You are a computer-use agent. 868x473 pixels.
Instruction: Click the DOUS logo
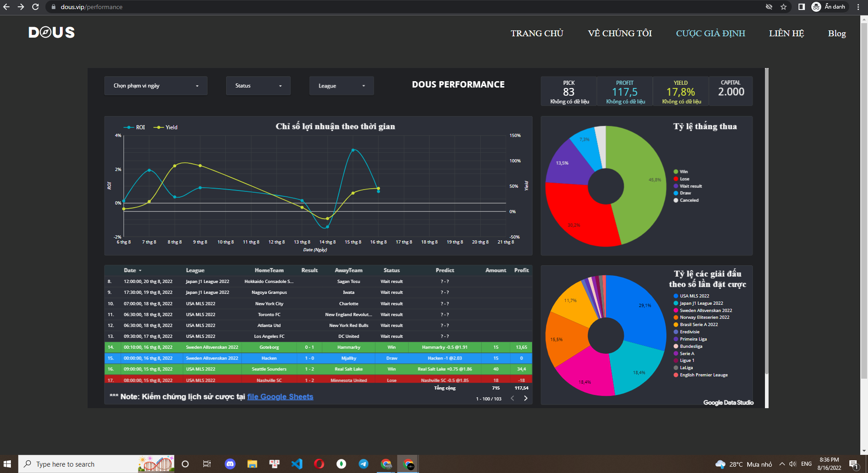point(51,33)
